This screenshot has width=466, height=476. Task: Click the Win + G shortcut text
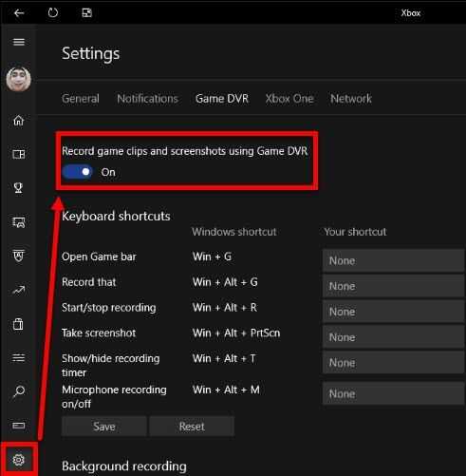pyautogui.click(x=212, y=257)
